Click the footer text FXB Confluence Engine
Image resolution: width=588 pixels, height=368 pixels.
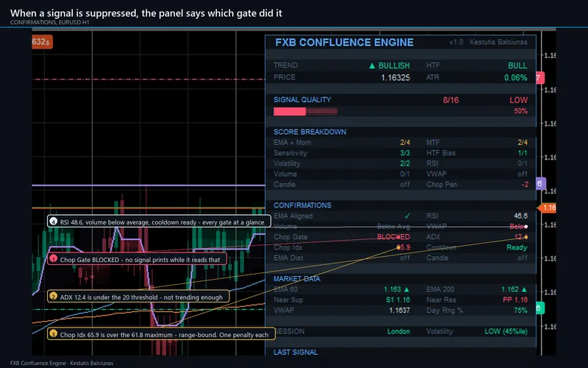point(38,363)
